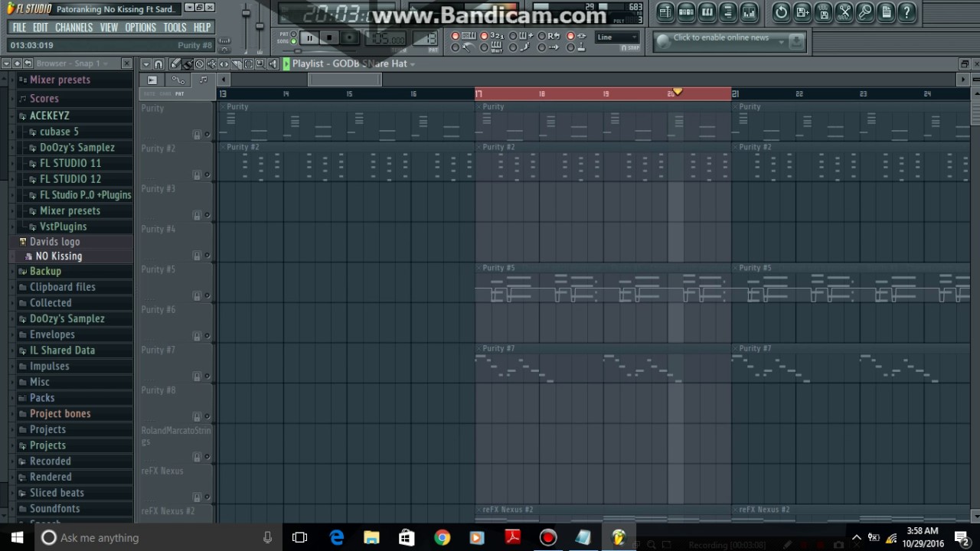Open Google Chrome from the taskbar

443,537
